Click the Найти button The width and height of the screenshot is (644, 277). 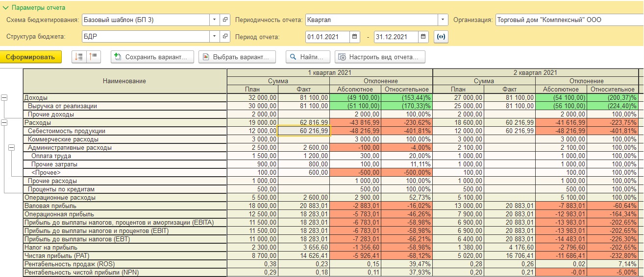click(x=308, y=57)
